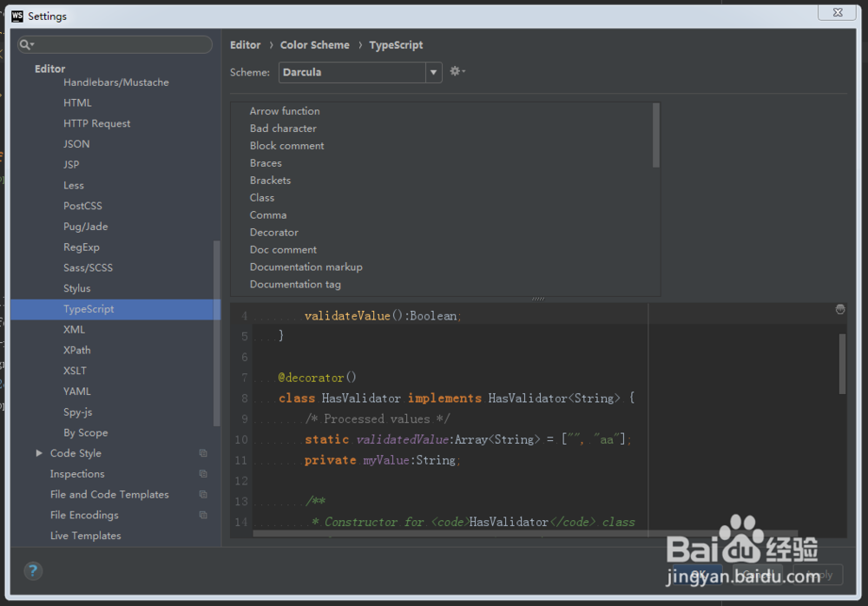The image size is (868, 606).
Task: Click @decorator in code preview
Action: (311, 378)
